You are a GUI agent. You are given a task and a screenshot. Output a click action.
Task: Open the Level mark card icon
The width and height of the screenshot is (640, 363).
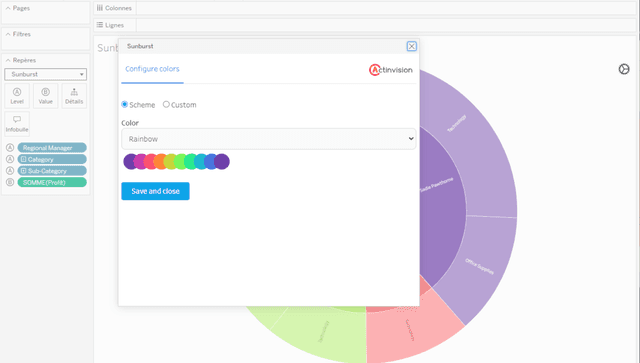click(17, 96)
